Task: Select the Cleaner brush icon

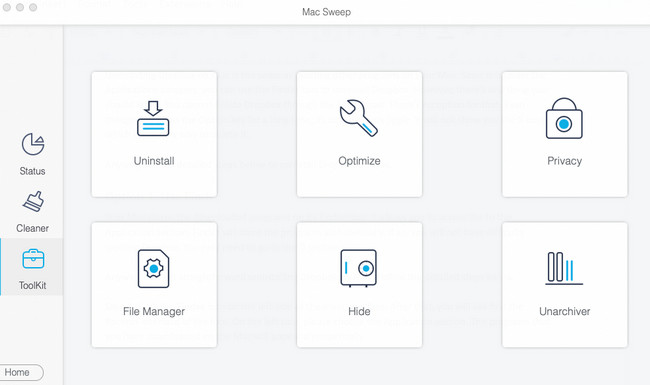Action: pyautogui.click(x=33, y=201)
